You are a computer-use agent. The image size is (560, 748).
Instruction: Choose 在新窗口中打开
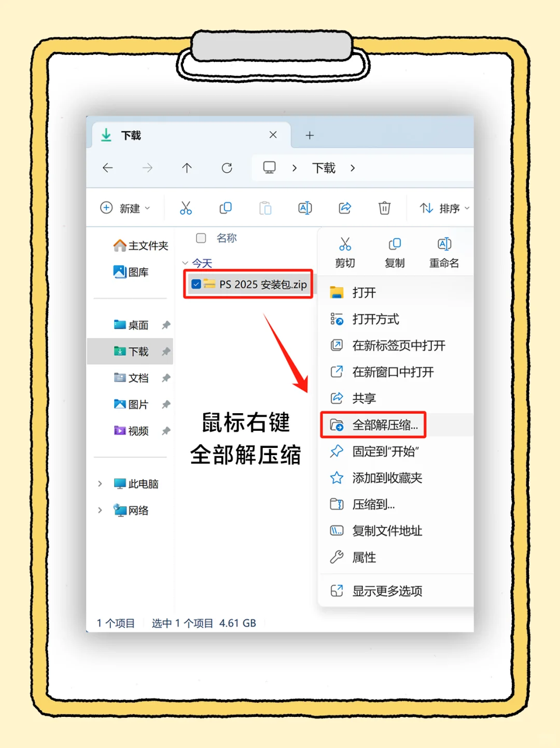click(396, 372)
